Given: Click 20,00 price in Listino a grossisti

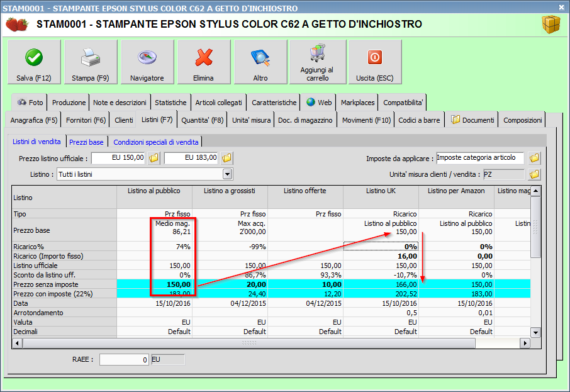Looking at the screenshot, I should [230, 284].
